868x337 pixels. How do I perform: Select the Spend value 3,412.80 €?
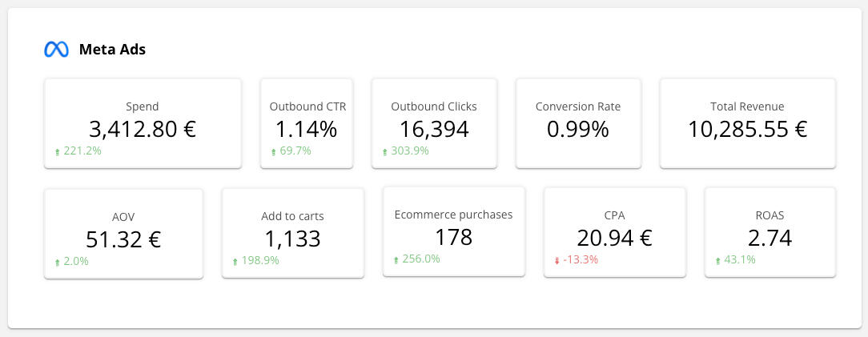pos(143,128)
